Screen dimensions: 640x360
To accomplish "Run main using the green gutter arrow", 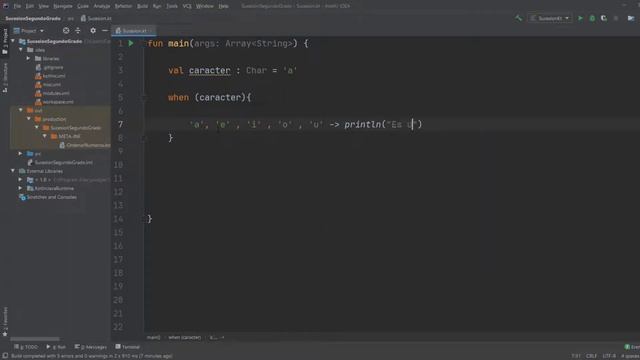I will coord(131,43).
